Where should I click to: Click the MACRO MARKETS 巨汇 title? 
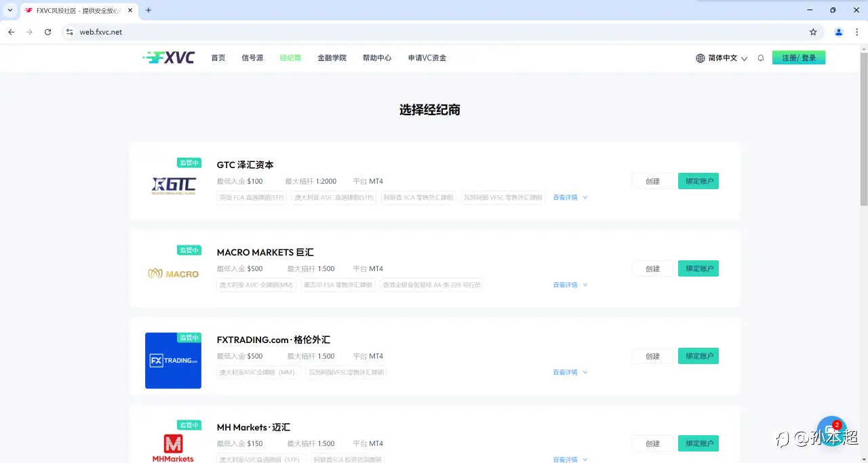tap(265, 252)
